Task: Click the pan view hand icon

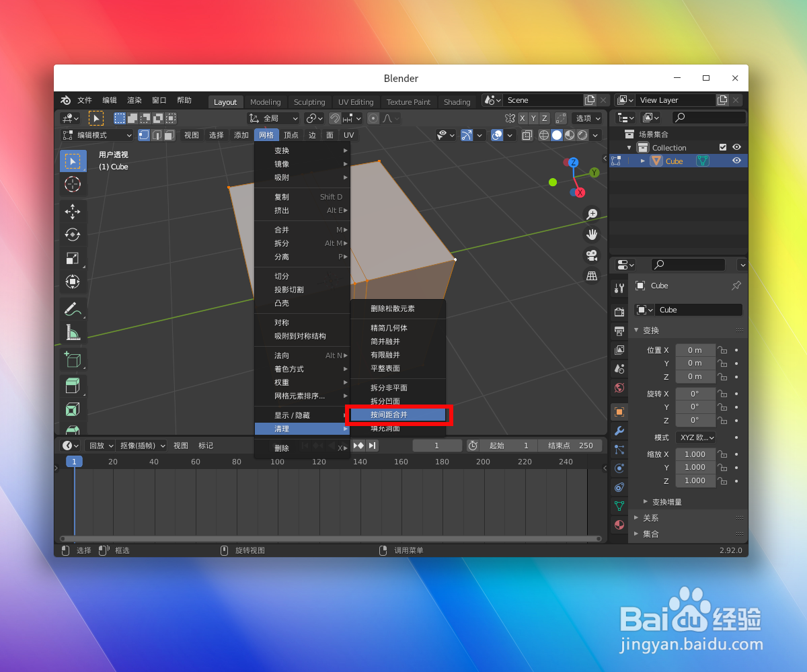Action: (x=592, y=235)
